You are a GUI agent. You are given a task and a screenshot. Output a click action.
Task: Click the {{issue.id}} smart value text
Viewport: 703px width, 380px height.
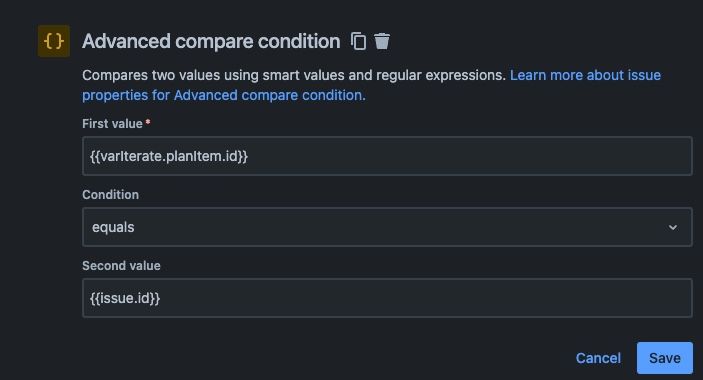pos(125,298)
